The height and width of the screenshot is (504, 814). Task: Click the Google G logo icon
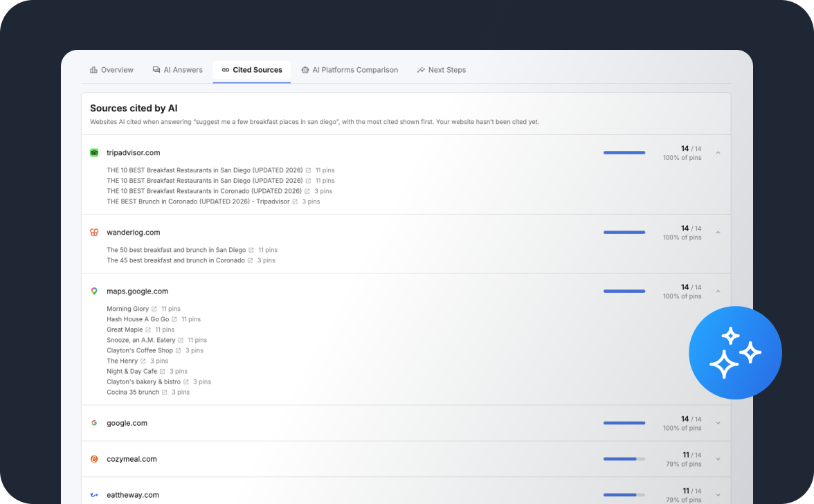[x=94, y=423]
